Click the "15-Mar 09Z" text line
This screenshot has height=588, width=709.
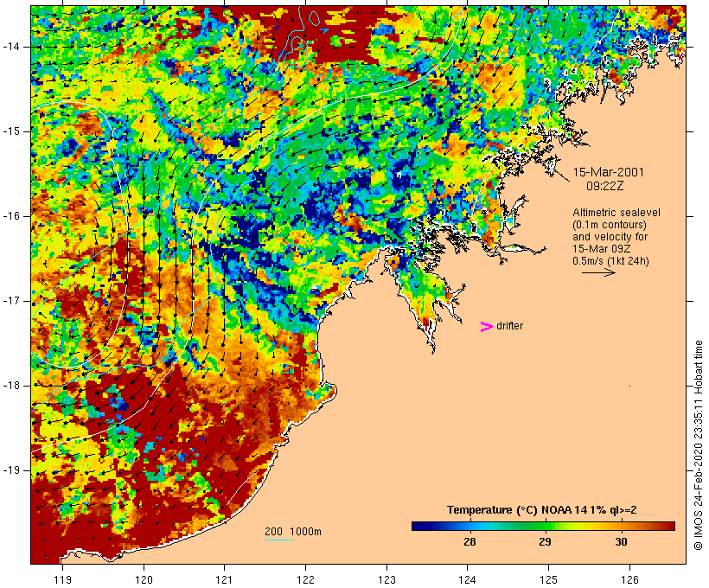click(602, 249)
